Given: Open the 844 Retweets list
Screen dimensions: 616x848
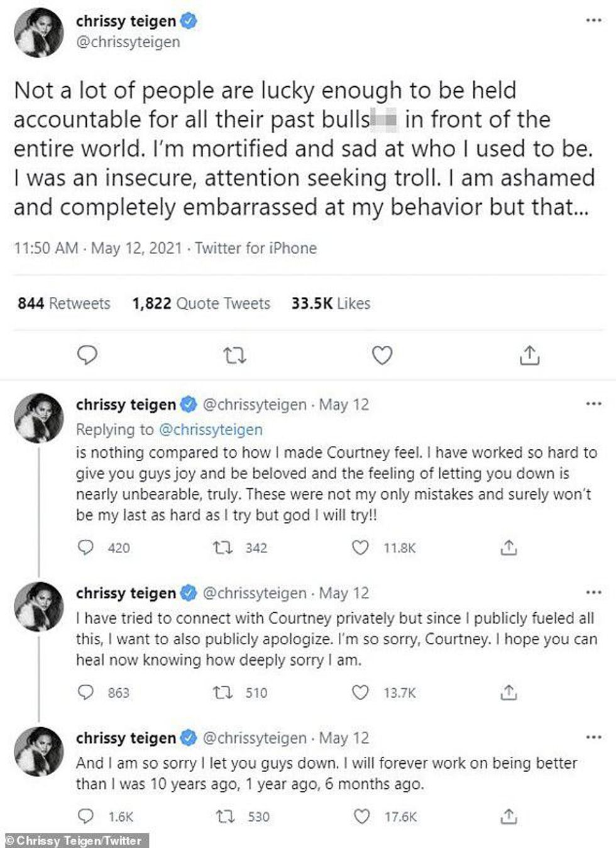Looking at the screenshot, I should 64,303.
